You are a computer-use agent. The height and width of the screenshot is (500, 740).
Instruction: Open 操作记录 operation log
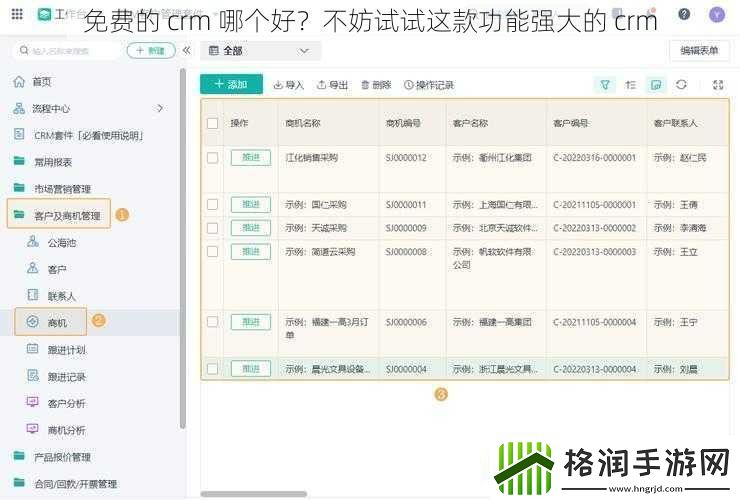coord(429,85)
